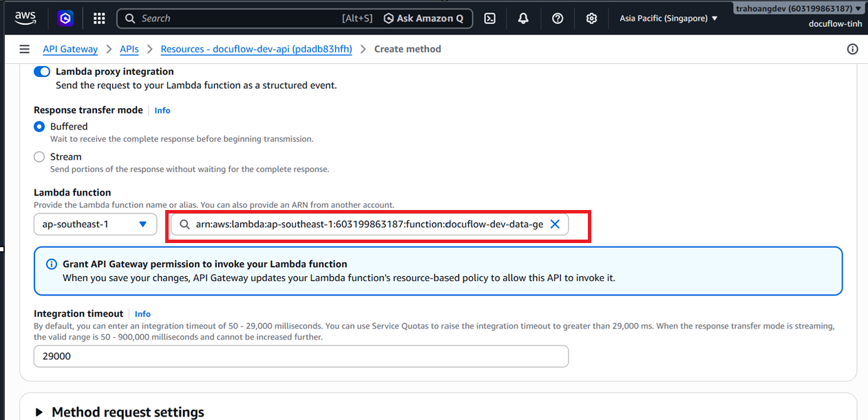Click the info icon in the Grant permission banner
The height and width of the screenshot is (420, 868).
click(52, 264)
